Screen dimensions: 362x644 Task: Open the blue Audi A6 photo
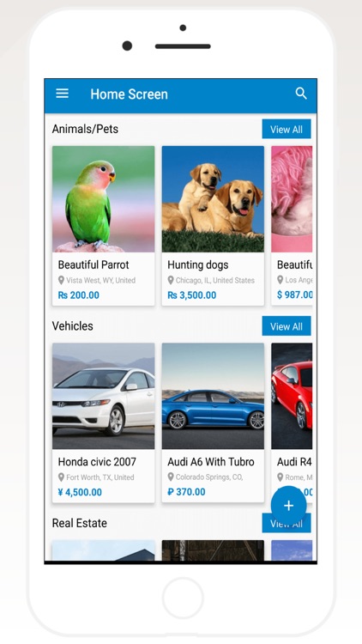[213, 396]
